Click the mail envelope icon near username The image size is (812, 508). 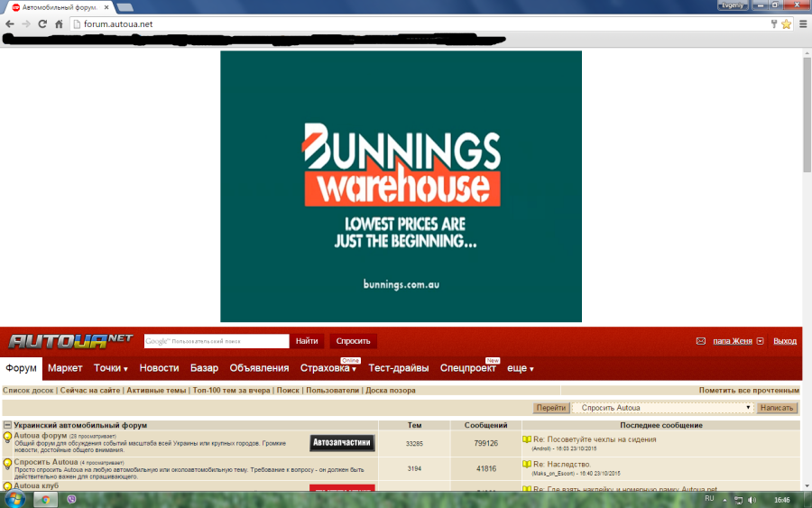coord(701,341)
